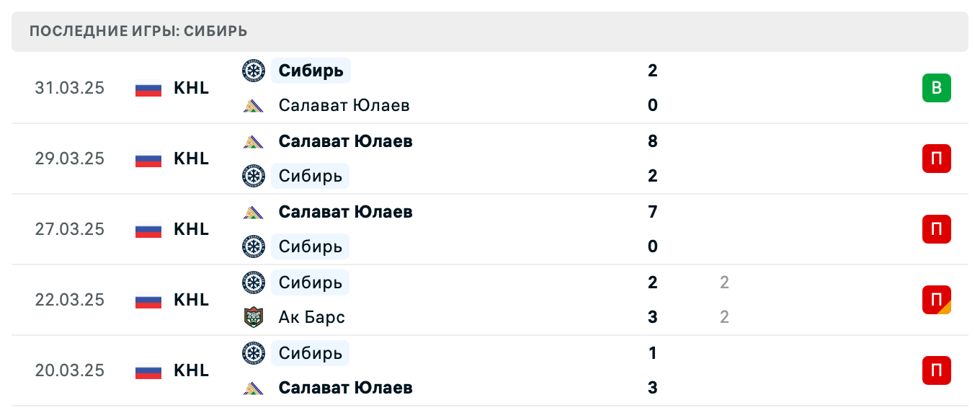Click the Ак Барс team emblem

click(x=254, y=317)
